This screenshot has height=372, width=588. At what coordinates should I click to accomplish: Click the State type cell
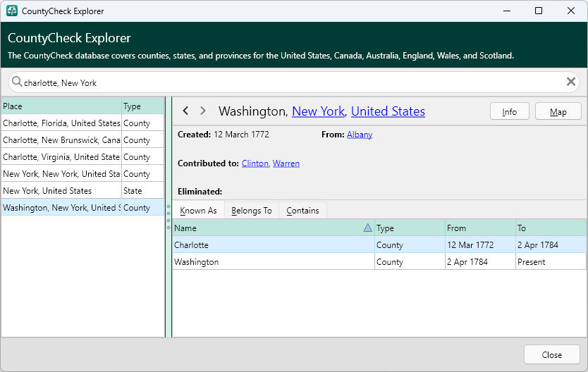(143, 190)
